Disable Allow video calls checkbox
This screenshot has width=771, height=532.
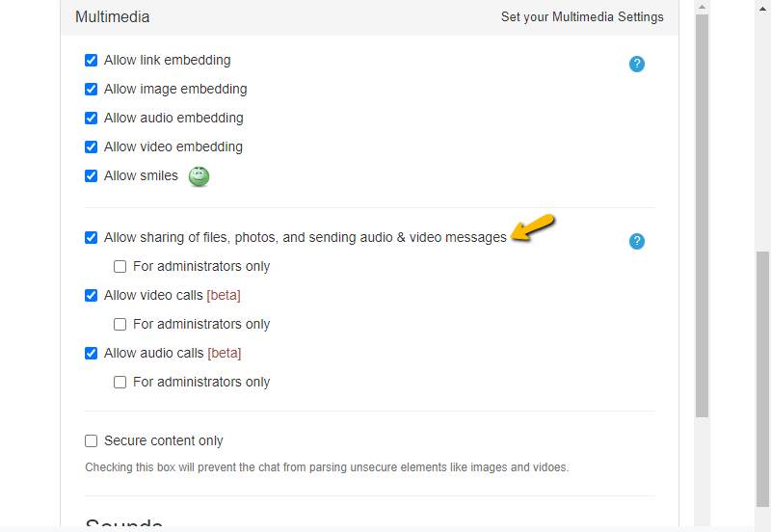click(92, 295)
